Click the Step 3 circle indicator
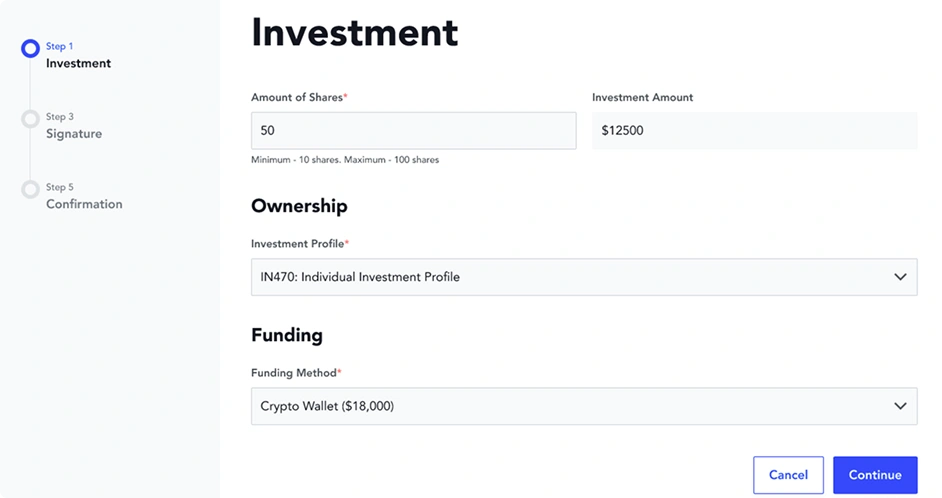The height and width of the screenshot is (498, 942). 30,119
